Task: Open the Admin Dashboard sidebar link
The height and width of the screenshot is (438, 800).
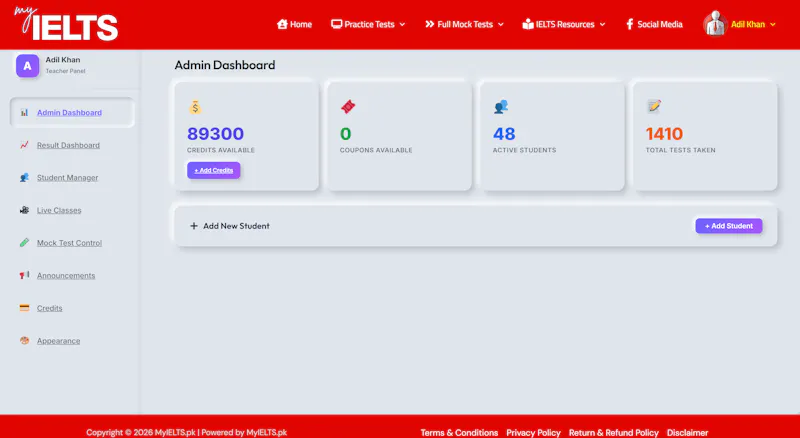Action: coord(69,112)
